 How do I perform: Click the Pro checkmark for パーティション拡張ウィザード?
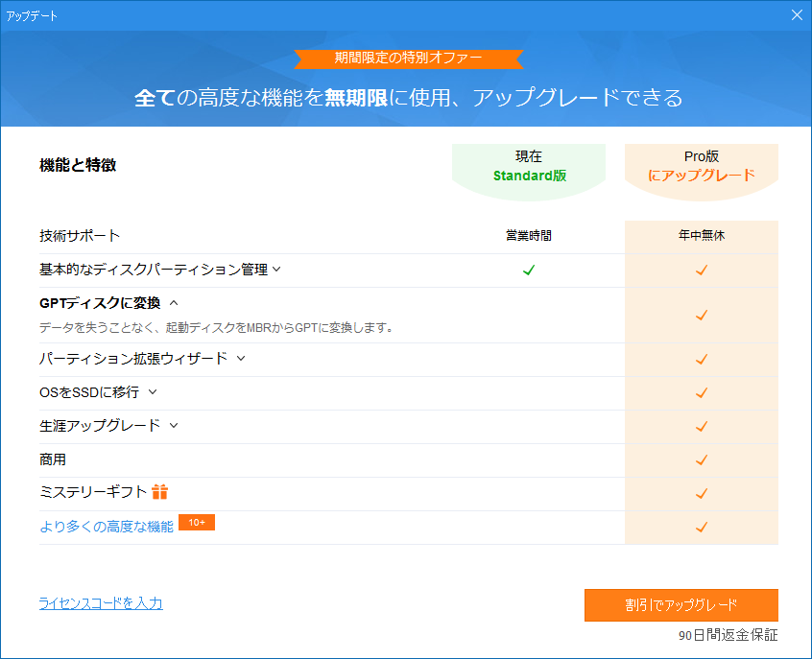coord(702,359)
